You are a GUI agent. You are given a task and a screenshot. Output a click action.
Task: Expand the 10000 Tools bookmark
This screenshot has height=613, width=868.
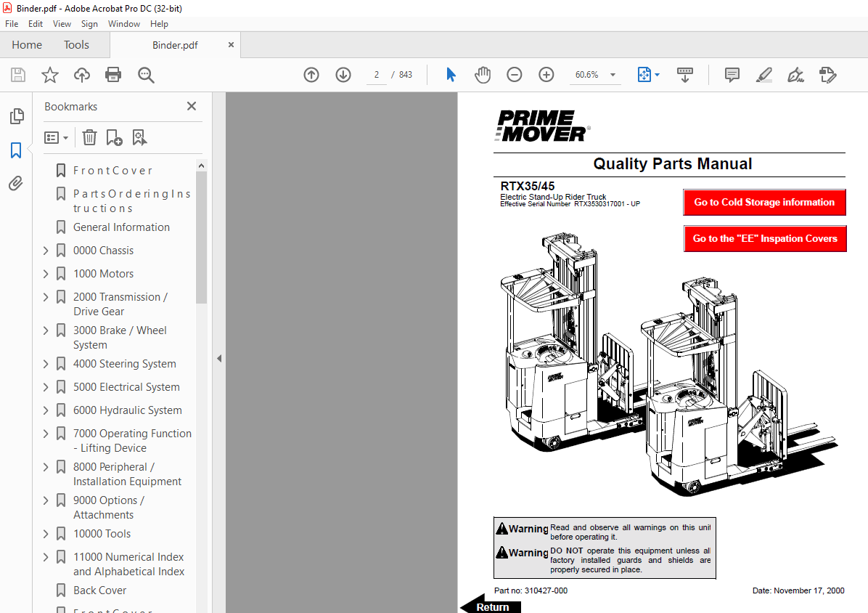pos(46,535)
